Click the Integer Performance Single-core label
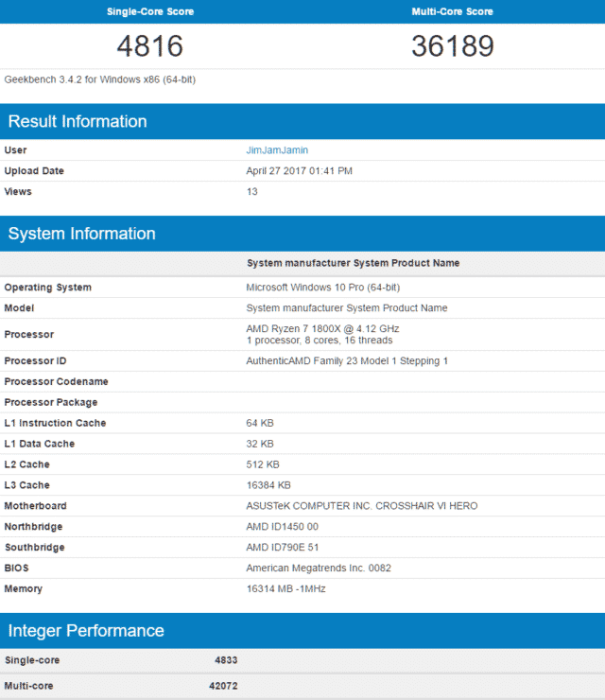Viewport: 605px width, 700px height. [x=32, y=660]
